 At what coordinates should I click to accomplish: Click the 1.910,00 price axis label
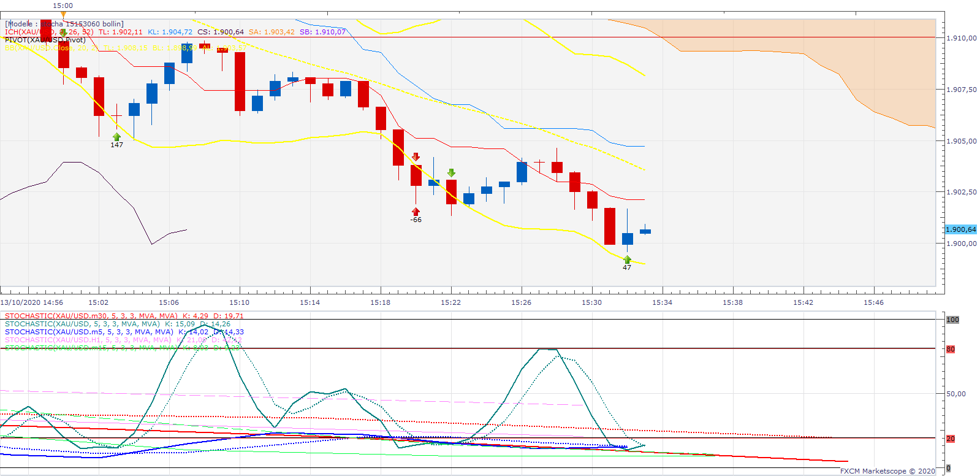click(x=962, y=38)
